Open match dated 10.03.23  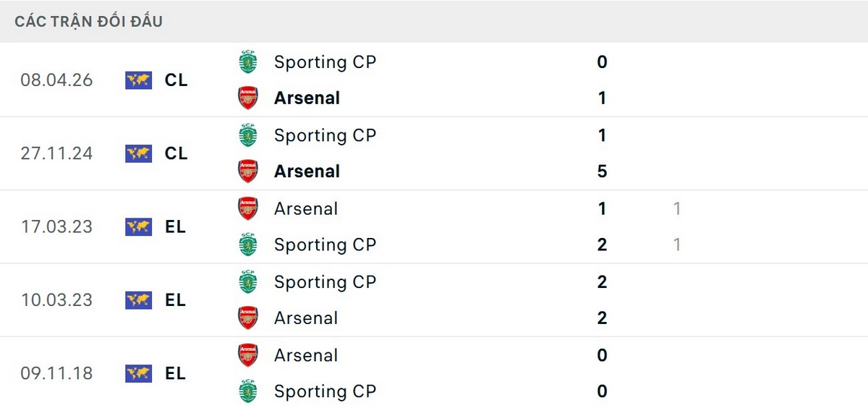(57, 299)
